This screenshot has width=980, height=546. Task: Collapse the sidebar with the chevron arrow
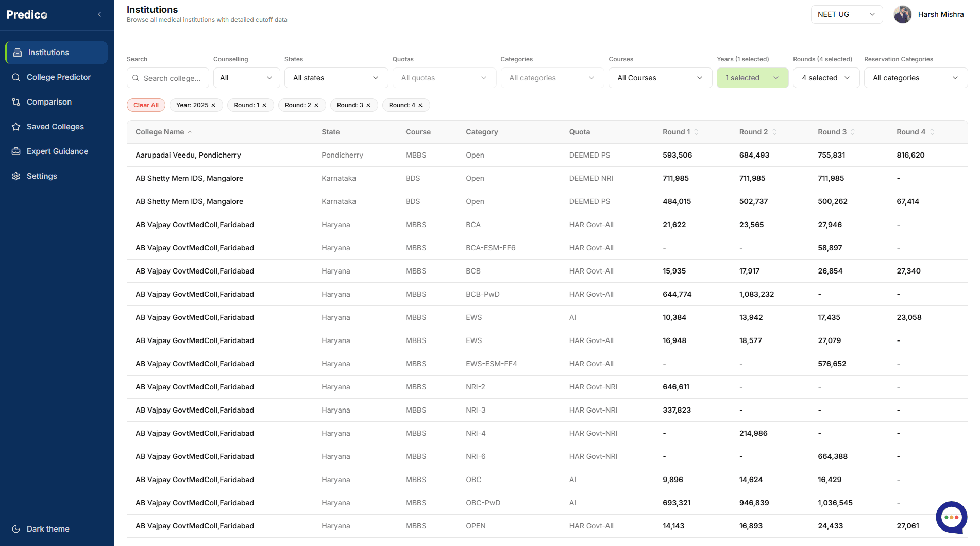coord(99,14)
